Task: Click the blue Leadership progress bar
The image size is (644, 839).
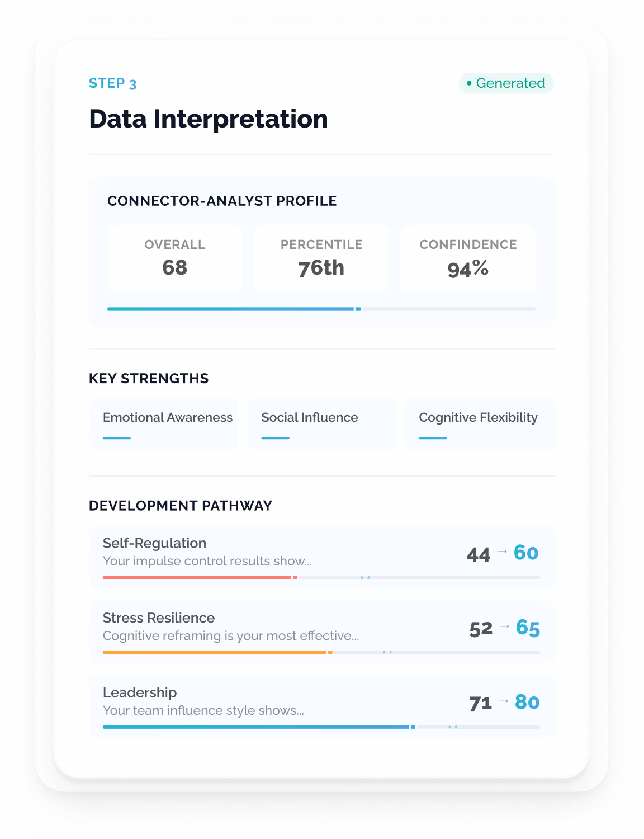Action: pos(257,727)
